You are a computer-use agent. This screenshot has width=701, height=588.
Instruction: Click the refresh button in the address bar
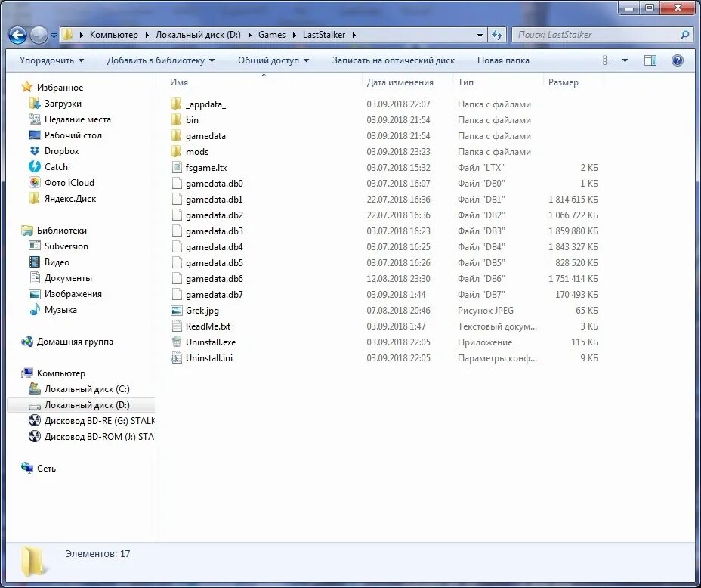(497, 35)
